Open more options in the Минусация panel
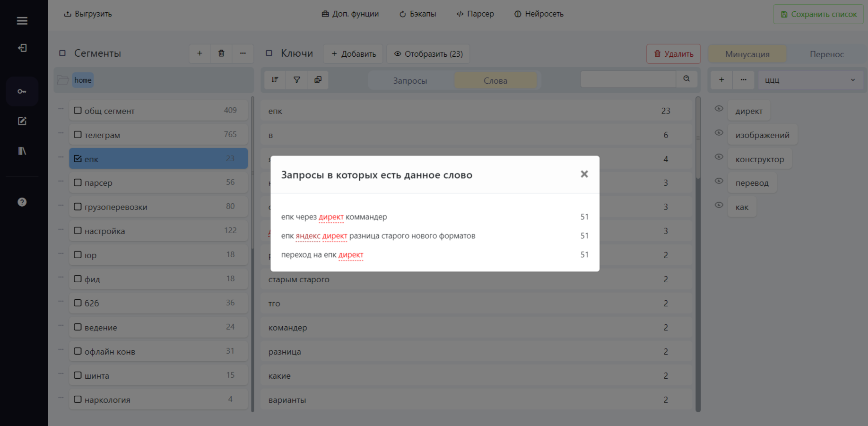The width and height of the screenshot is (868, 426). pos(744,80)
